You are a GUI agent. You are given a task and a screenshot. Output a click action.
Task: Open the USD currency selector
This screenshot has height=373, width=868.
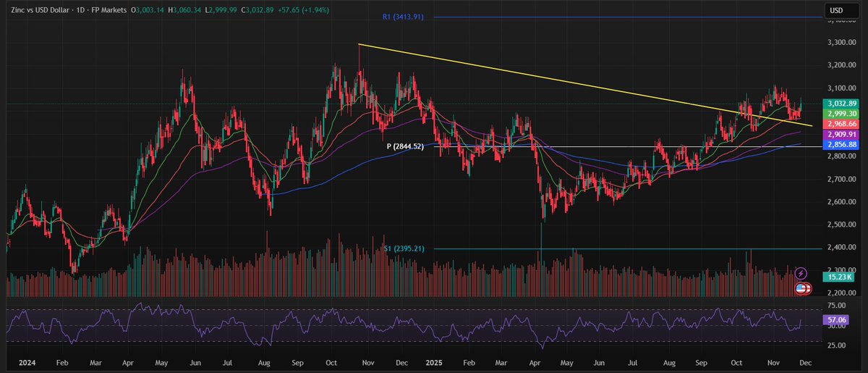tap(843, 10)
